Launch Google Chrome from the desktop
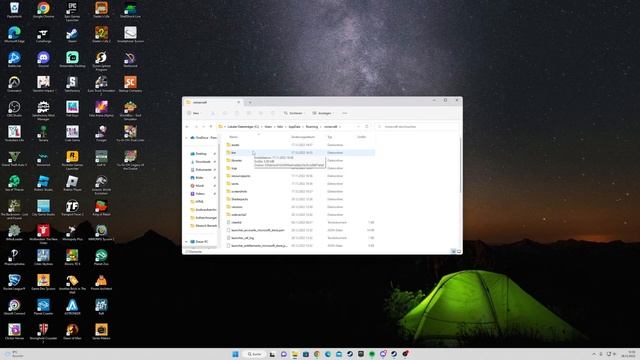 (x=43, y=10)
